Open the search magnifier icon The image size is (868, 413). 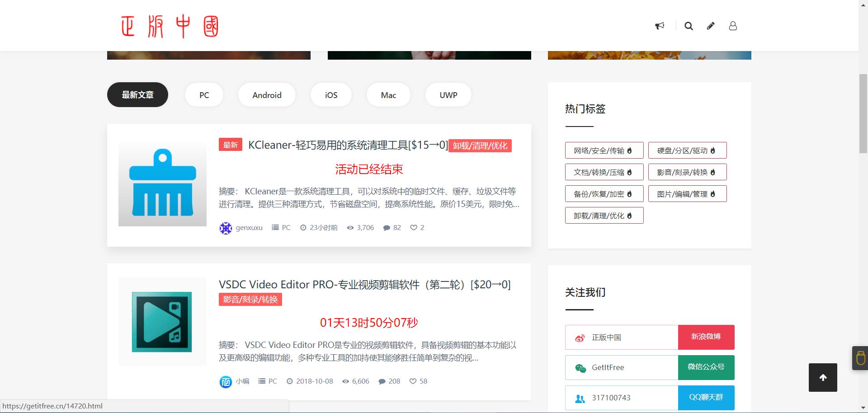[x=689, y=26]
